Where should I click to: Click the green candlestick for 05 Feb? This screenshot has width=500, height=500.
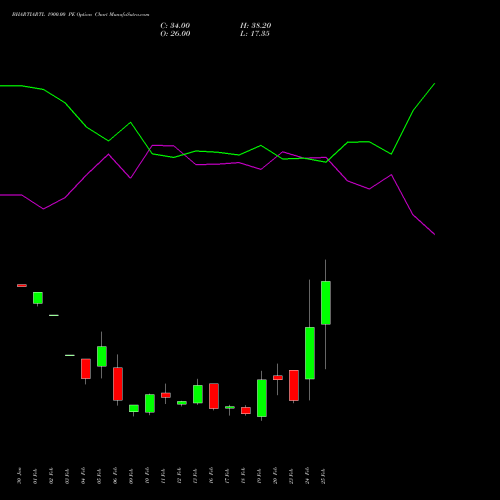point(102,356)
